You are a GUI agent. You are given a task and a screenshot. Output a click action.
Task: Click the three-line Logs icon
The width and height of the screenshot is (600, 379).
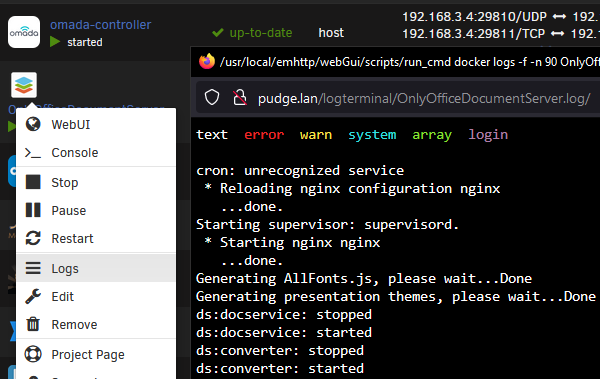pyautogui.click(x=33, y=268)
